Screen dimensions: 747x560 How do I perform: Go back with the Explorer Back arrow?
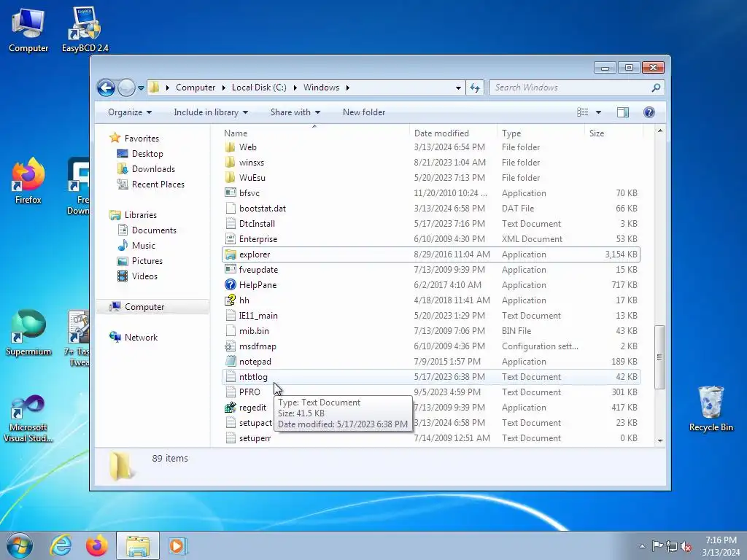pyautogui.click(x=106, y=87)
